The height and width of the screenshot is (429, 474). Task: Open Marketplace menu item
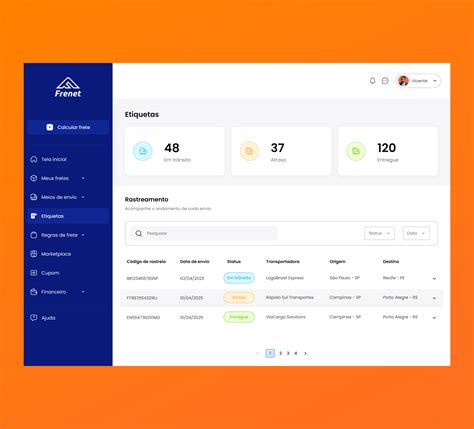click(x=56, y=254)
